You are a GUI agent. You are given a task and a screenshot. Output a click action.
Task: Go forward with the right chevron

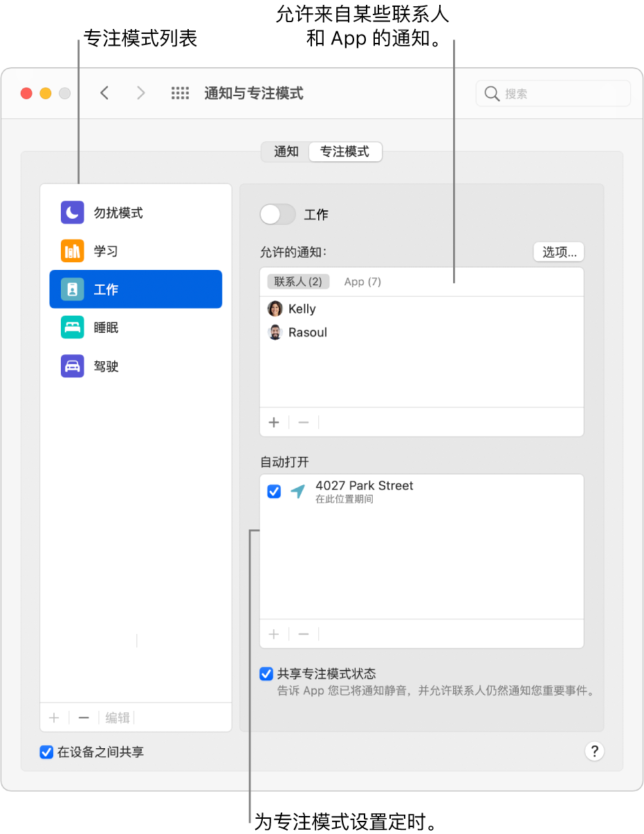pyautogui.click(x=141, y=93)
